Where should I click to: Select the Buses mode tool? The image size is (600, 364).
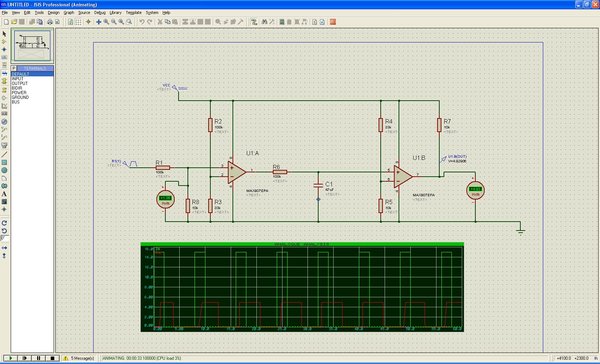coord(4,73)
